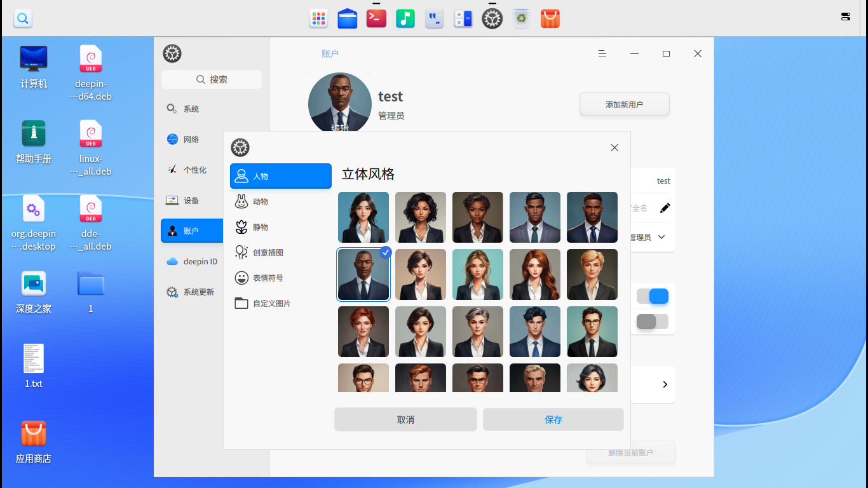The width and height of the screenshot is (868, 488).
Task: Open the 帮助手册 help manual desktop icon
Action: (x=34, y=142)
